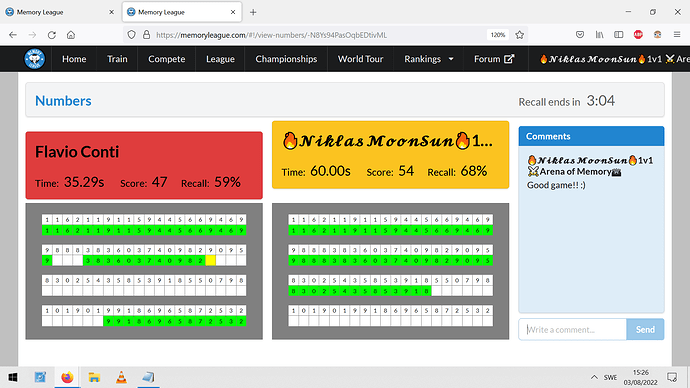Click the Good game!! :) comment
This screenshot has width=690, height=388.
556,185
